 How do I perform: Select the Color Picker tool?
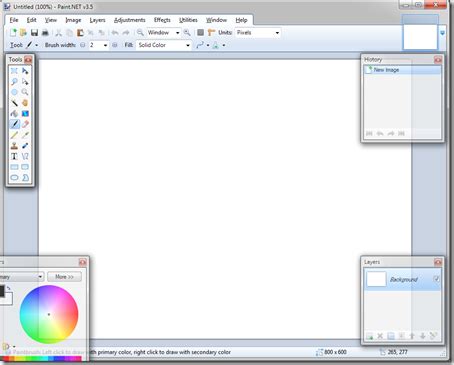pos(25,135)
